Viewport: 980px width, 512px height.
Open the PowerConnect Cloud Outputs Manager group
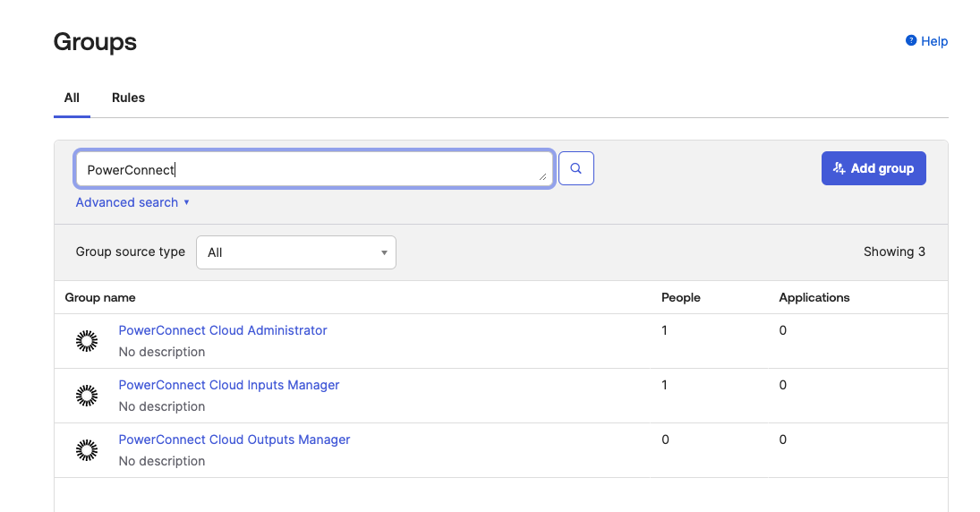(234, 439)
